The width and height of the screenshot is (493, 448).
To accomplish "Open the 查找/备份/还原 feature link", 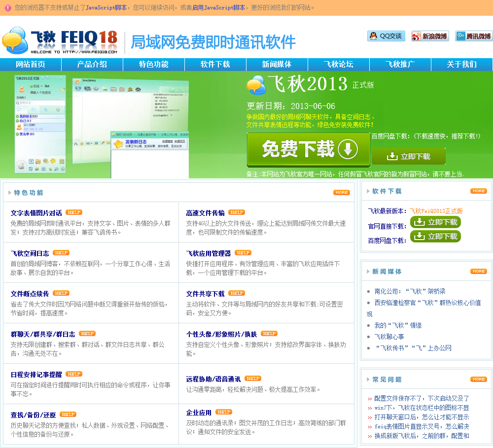I will (x=34, y=415).
